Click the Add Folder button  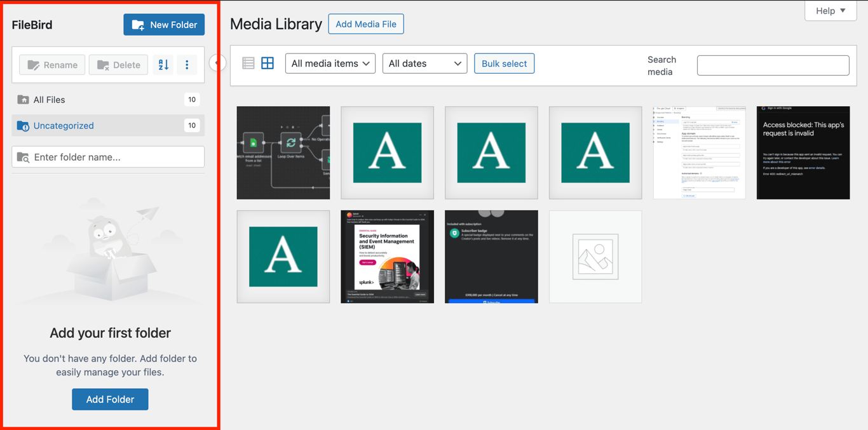[x=110, y=399]
